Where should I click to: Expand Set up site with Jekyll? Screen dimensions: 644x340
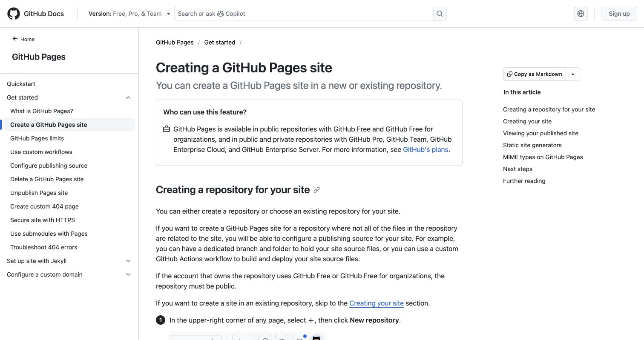(128, 261)
